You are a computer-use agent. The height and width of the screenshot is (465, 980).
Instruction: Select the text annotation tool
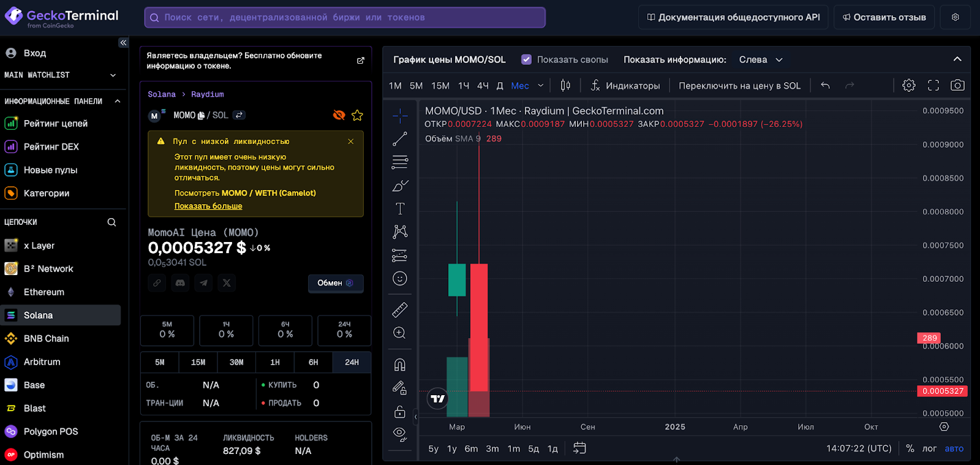[x=400, y=209]
